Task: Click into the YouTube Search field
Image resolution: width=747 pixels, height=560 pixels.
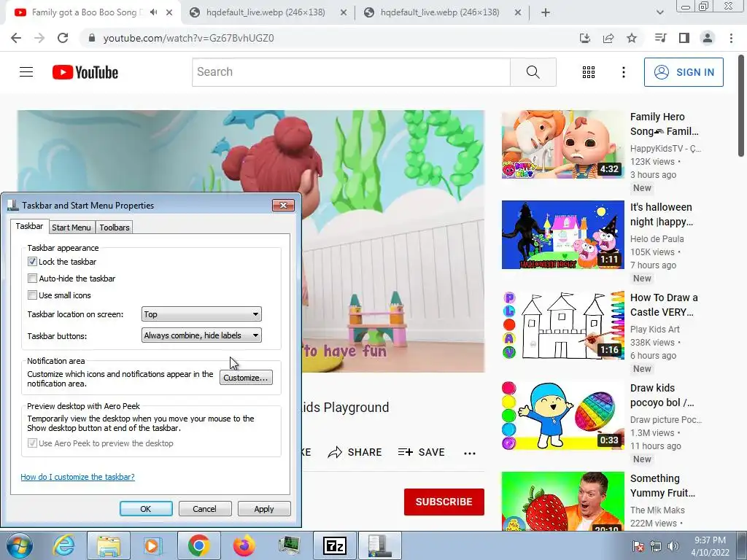Action: coord(351,72)
